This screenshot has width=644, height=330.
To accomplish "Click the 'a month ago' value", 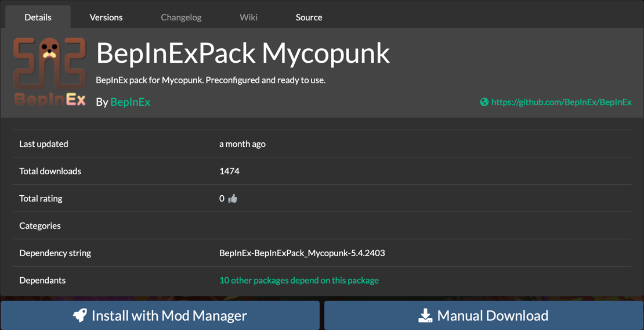I will tap(243, 144).
